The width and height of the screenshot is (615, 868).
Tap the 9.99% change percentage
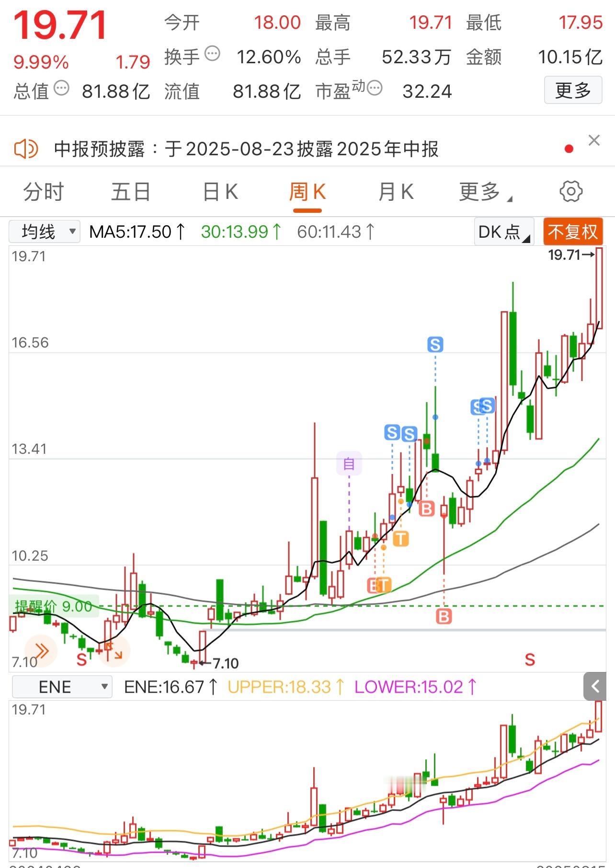(41, 62)
